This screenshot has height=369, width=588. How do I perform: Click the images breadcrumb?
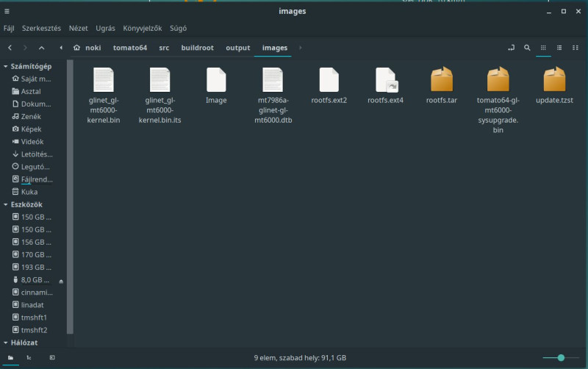274,48
